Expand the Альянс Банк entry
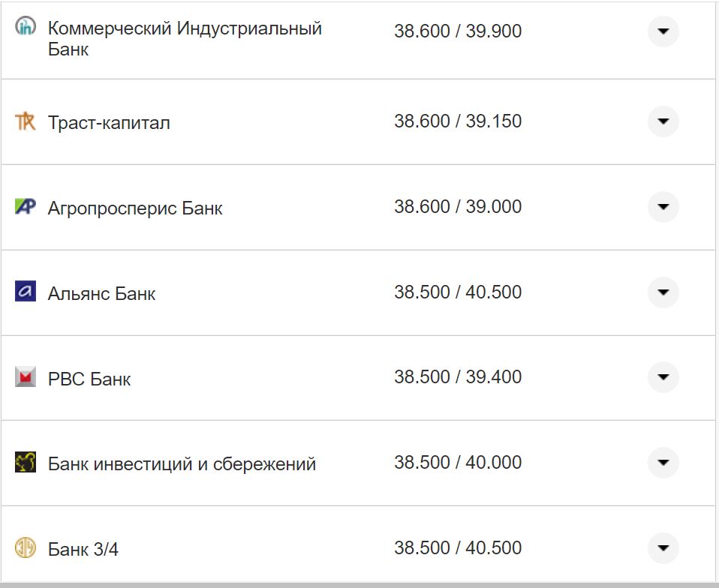719x588 pixels. point(663,292)
